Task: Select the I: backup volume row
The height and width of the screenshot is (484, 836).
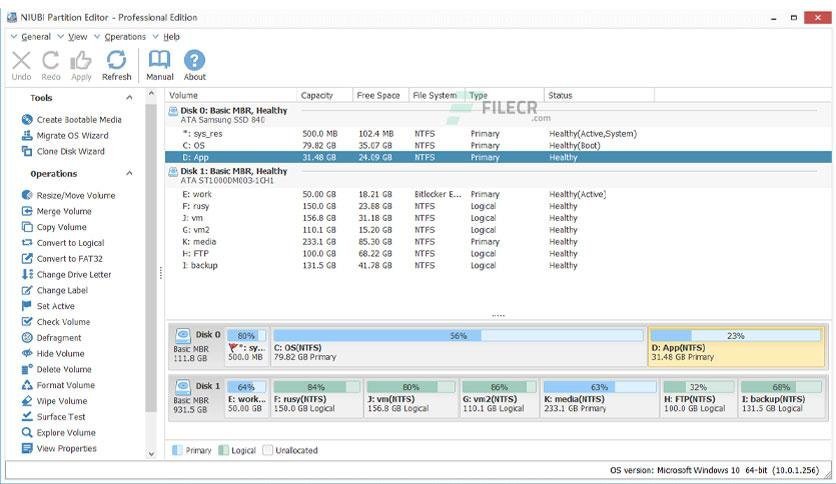Action: (x=498, y=265)
